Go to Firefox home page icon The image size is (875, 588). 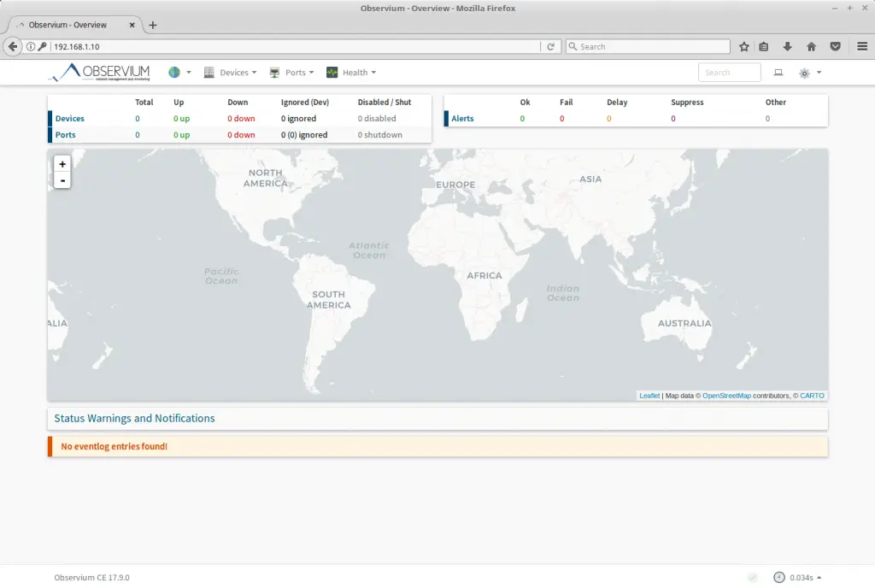pos(812,46)
